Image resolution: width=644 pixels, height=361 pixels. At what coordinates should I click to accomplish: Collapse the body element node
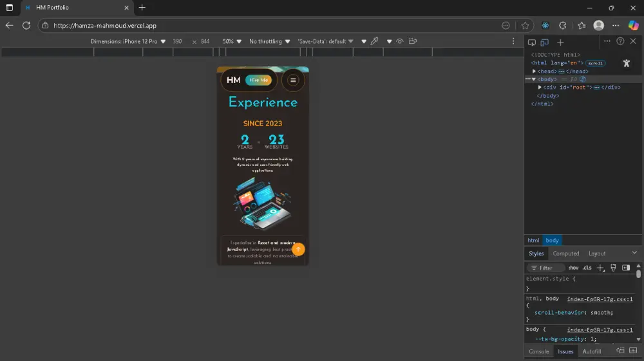pyautogui.click(x=533, y=79)
